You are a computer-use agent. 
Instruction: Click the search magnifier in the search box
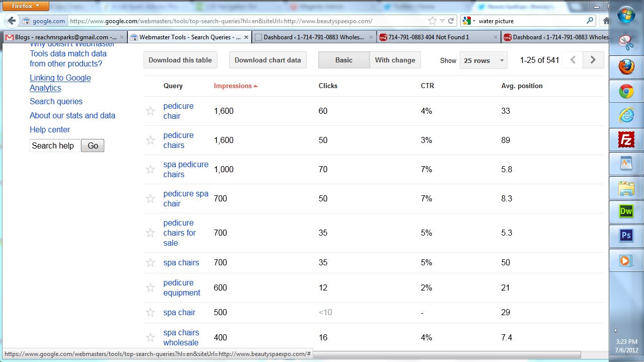click(590, 21)
